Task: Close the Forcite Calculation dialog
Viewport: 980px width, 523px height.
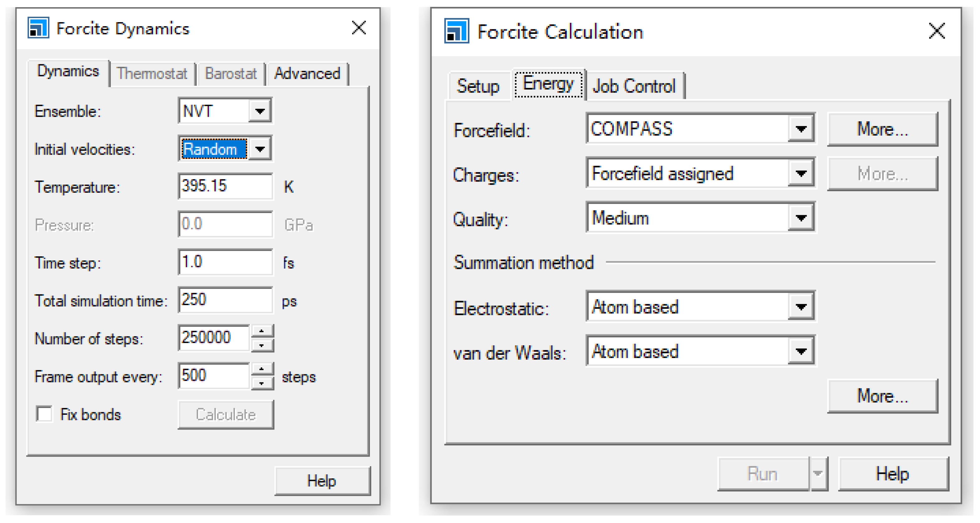Action: pyautogui.click(x=936, y=31)
